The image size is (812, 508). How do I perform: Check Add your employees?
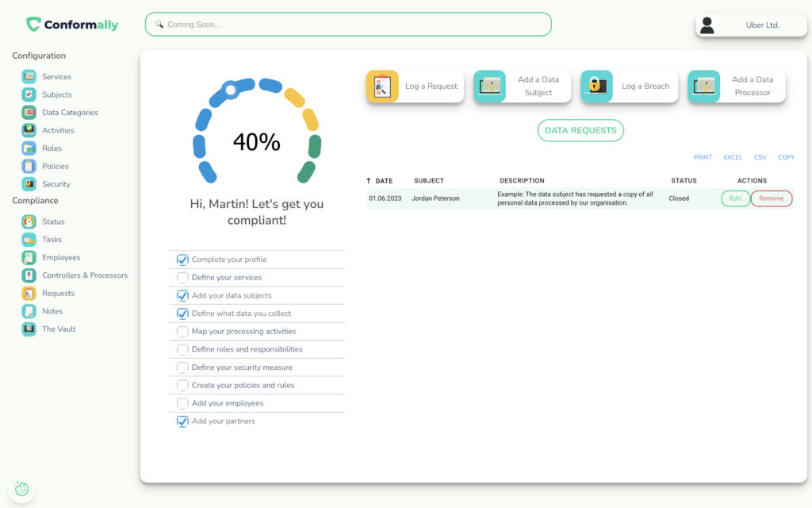pos(182,403)
